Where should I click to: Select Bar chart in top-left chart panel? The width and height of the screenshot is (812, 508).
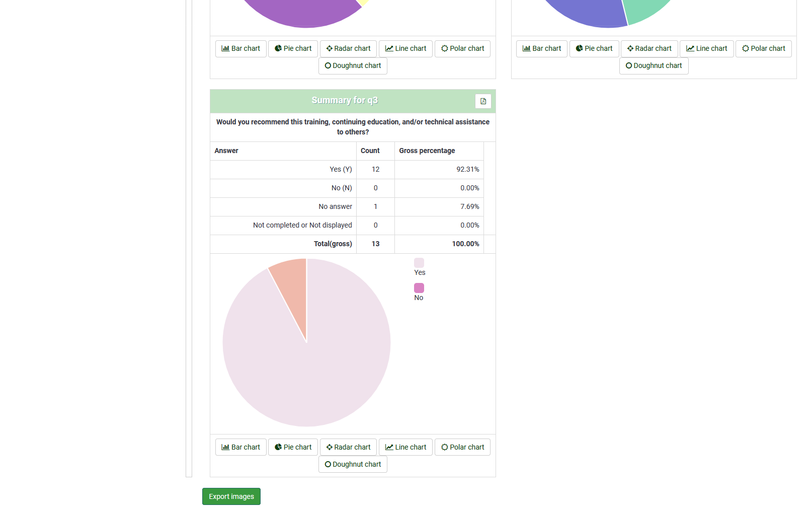point(240,49)
